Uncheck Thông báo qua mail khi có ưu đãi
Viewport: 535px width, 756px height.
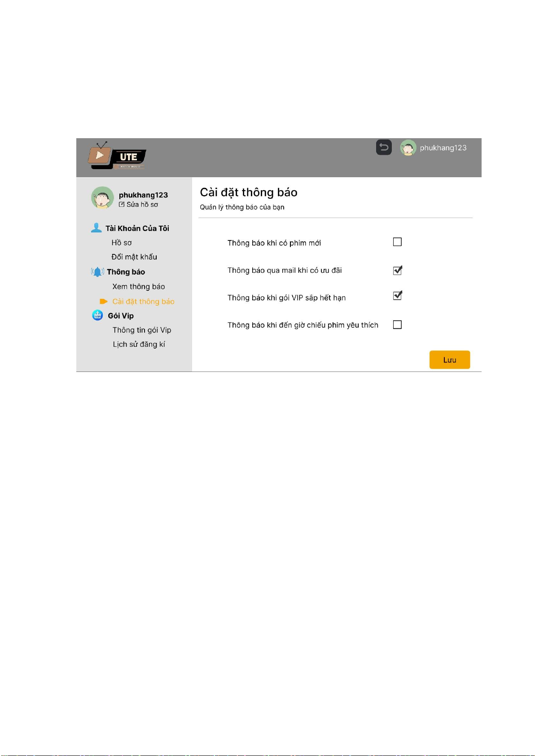(x=398, y=270)
